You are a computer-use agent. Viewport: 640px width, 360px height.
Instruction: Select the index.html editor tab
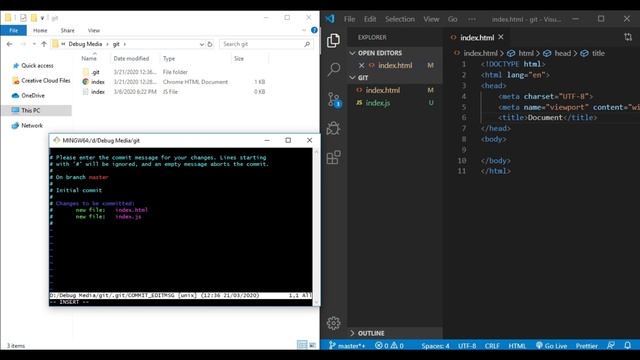point(477,38)
